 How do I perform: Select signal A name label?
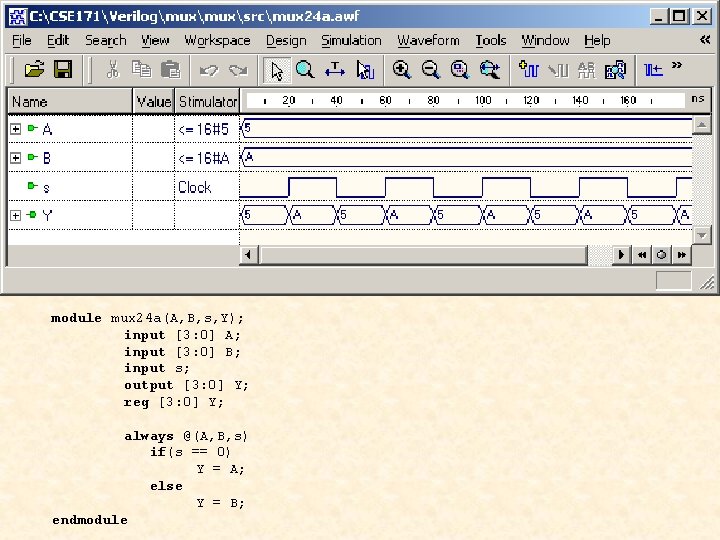pyautogui.click(x=47, y=129)
